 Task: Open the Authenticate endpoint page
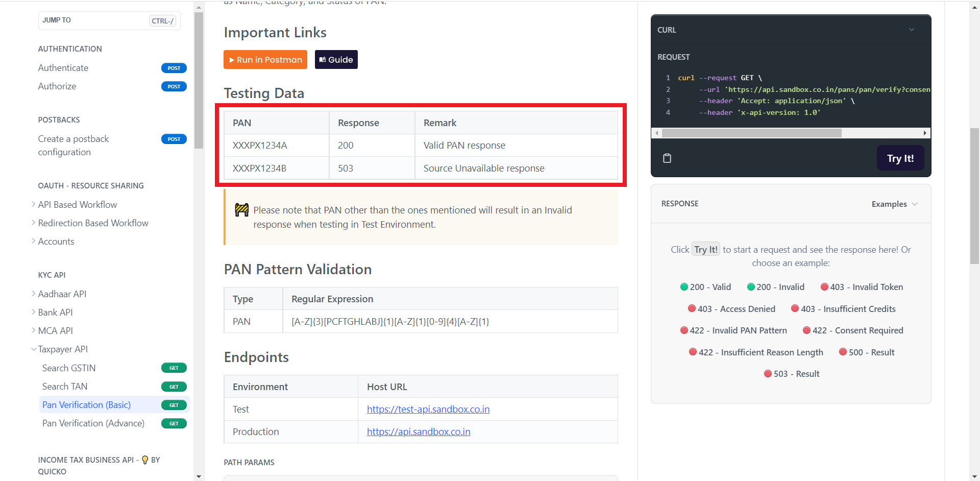pyautogui.click(x=63, y=68)
